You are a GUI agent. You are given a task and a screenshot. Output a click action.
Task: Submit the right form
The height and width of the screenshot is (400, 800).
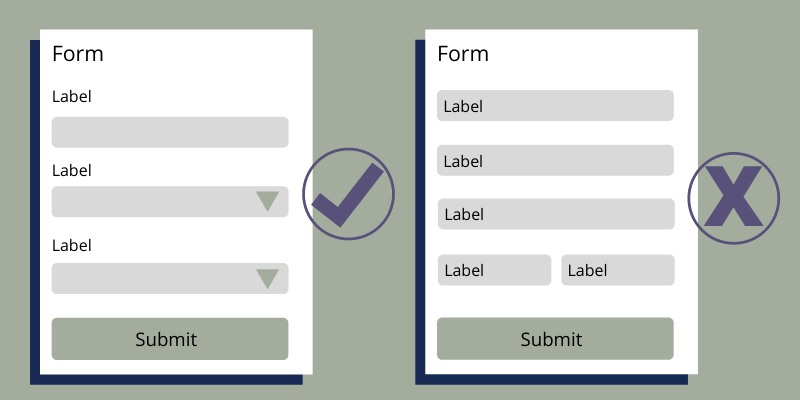click(555, 339)
